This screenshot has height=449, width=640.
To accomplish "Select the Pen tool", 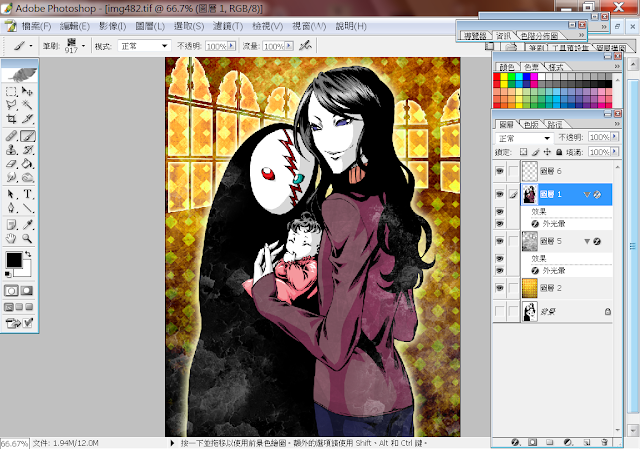I will (x=11, y=208).
